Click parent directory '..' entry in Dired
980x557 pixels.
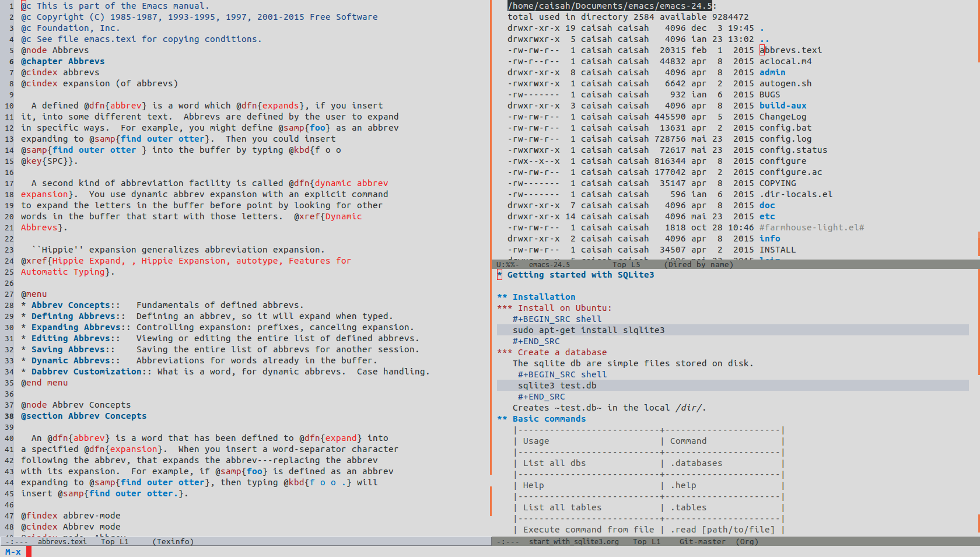764,39
